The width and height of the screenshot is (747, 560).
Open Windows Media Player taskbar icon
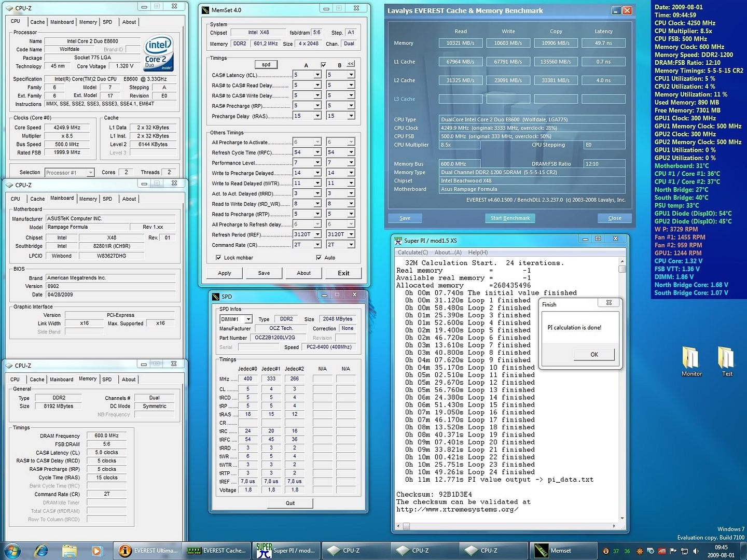[x=96, y=550]
